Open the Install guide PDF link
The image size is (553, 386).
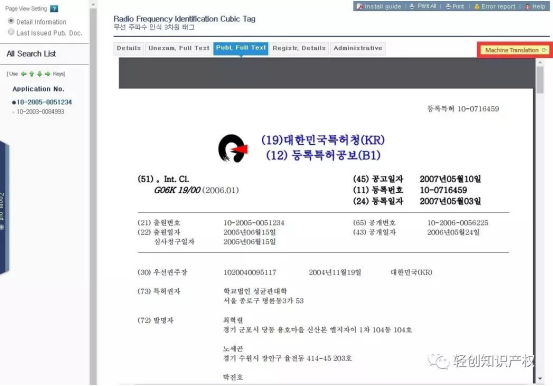point(379,6)
